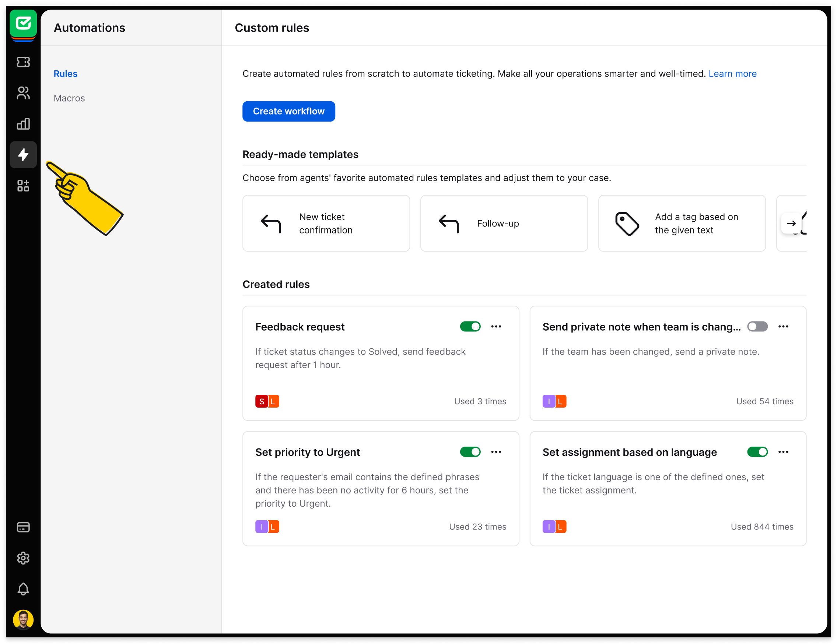Select the Tickets icon

pyautogui.click(x=23, y=62)
